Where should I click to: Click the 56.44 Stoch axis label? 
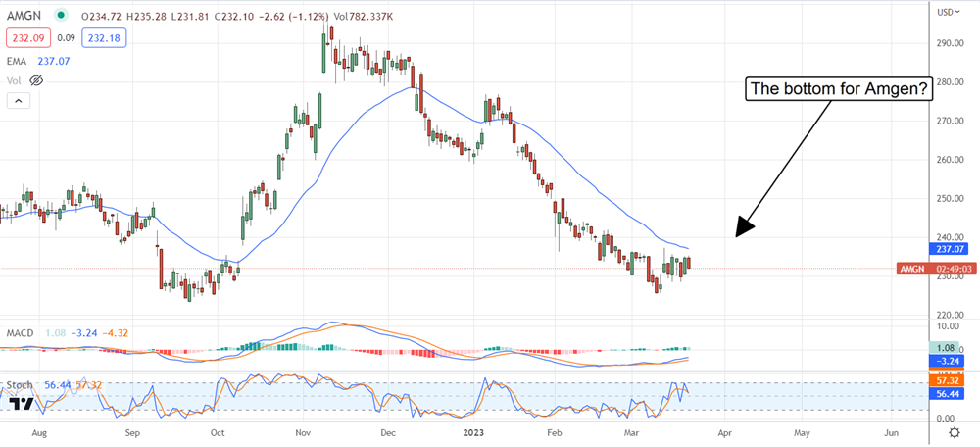(949, 393)
